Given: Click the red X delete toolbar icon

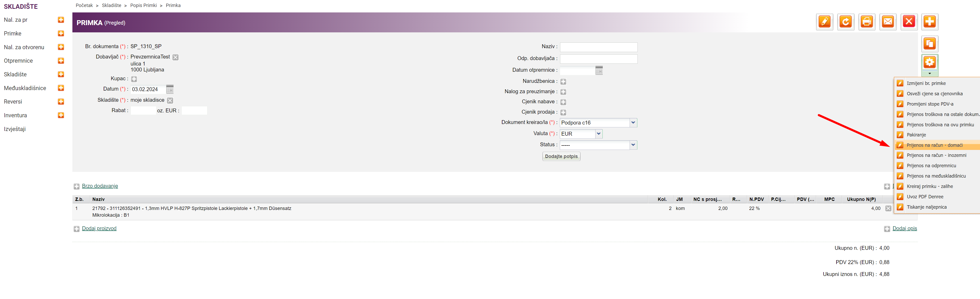Looking at the screenshot, I should tap(909, 22).
